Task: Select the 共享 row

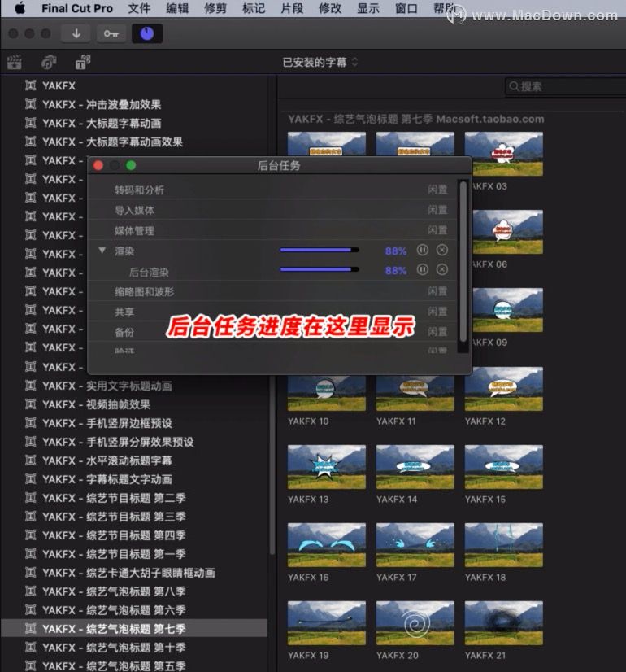Action: point(272,312)
